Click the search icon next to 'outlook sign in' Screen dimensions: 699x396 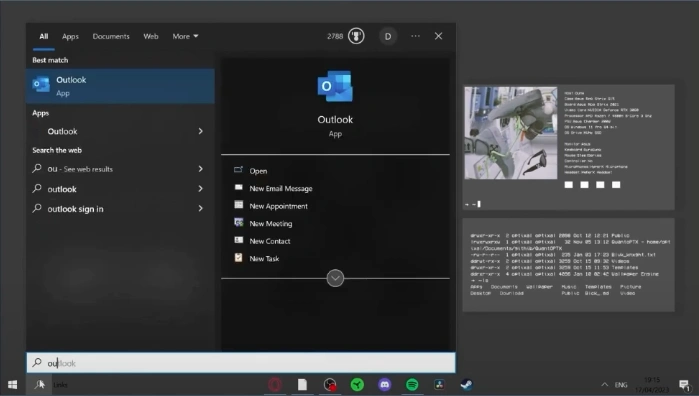click(37, 208)
